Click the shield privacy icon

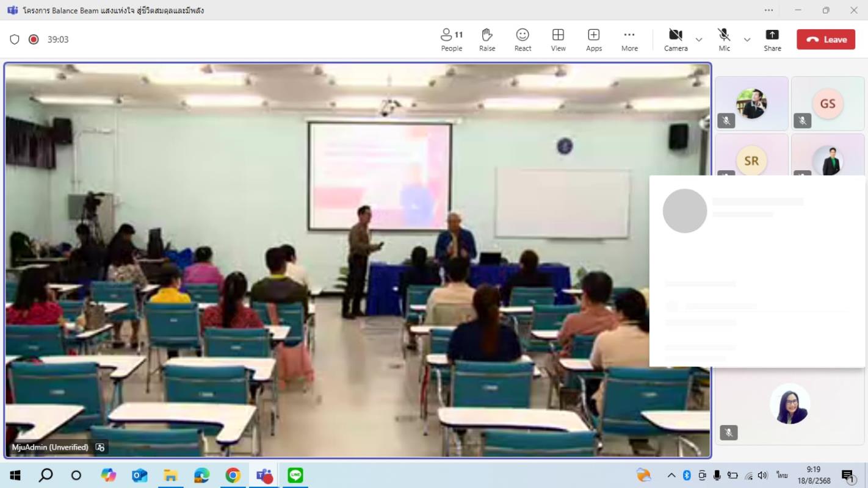click(15, 40)
